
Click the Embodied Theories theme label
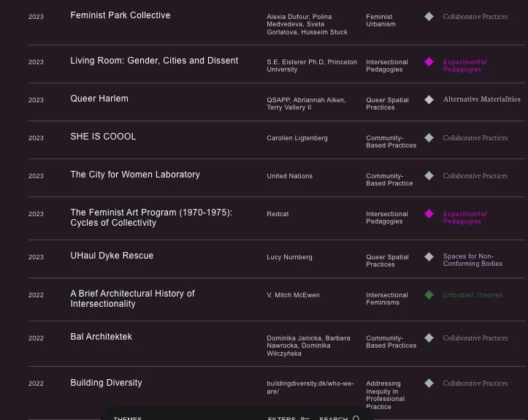[x=472, y=295]
